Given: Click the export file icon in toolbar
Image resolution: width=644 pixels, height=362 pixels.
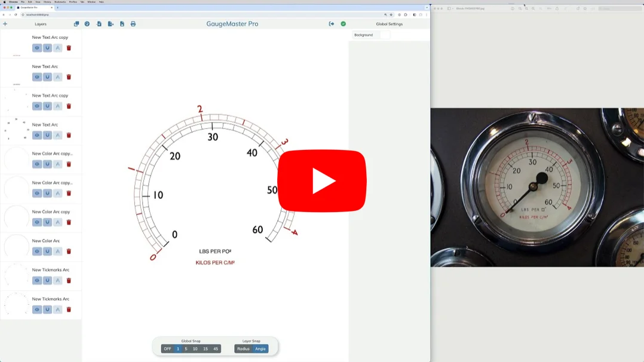Looking at the screenshot, I should coord(111,24).
